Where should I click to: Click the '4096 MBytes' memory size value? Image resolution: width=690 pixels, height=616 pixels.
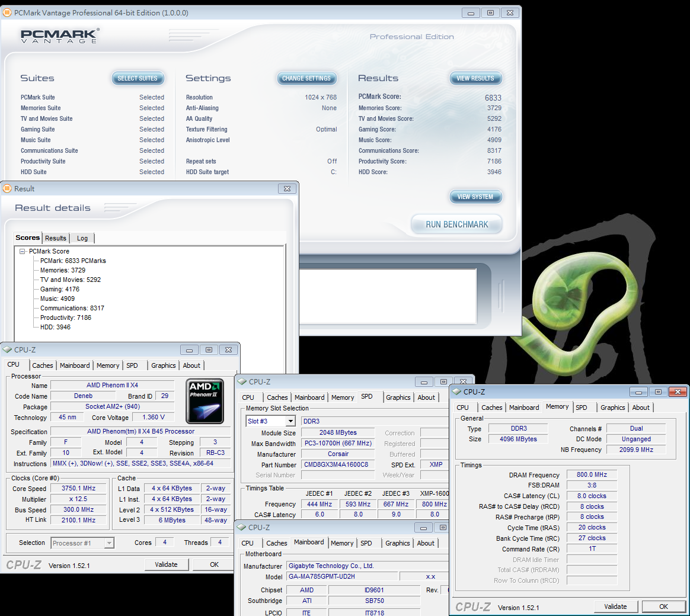(518, 439)
